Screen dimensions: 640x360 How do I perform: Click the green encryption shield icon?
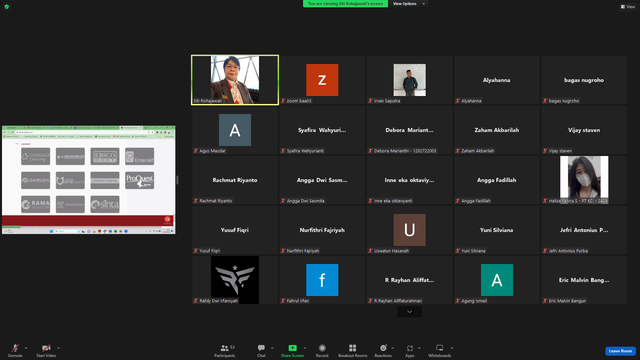[x=7, y=7]
